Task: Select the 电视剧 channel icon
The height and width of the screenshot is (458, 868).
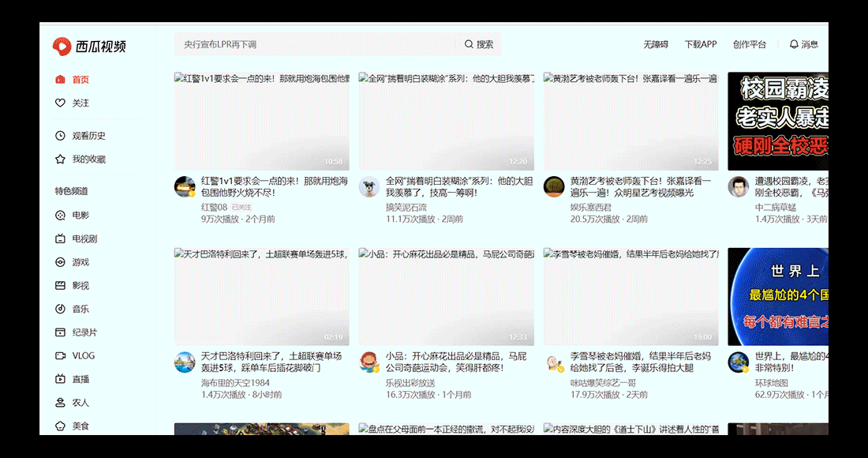Action: 60,238
